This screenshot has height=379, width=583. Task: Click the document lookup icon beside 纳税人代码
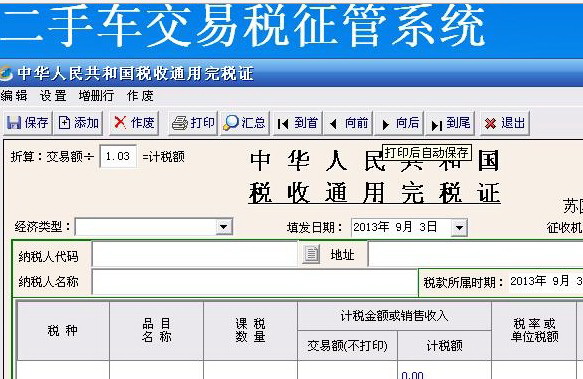(x=311, y=254)
